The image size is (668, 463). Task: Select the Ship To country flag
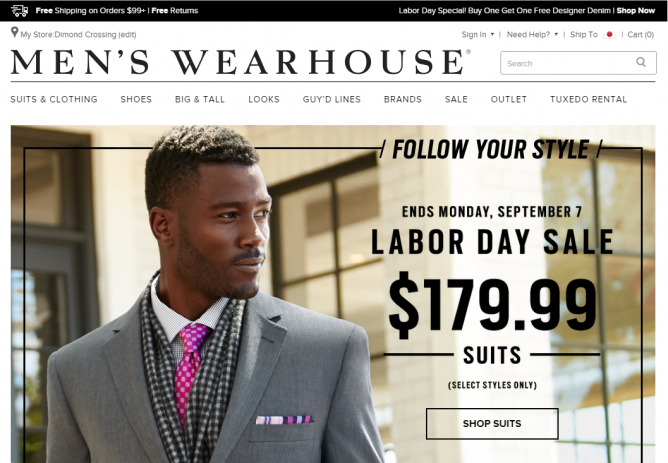[609, 35]
